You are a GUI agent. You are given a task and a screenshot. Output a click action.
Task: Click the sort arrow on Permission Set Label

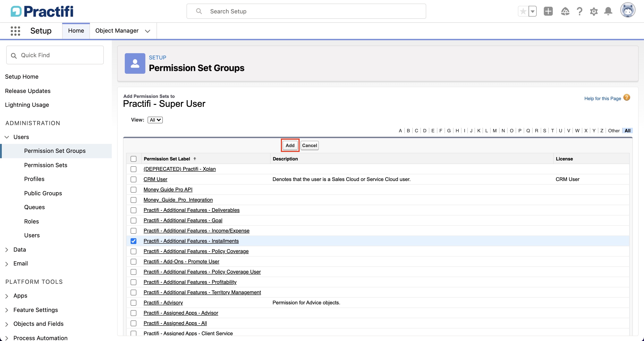(x=195, y=159)
